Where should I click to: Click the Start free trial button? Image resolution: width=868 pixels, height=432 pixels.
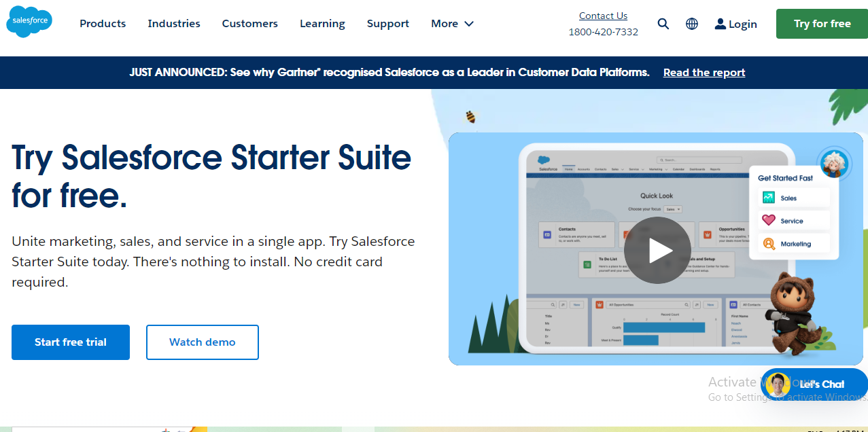coord(71,342)
